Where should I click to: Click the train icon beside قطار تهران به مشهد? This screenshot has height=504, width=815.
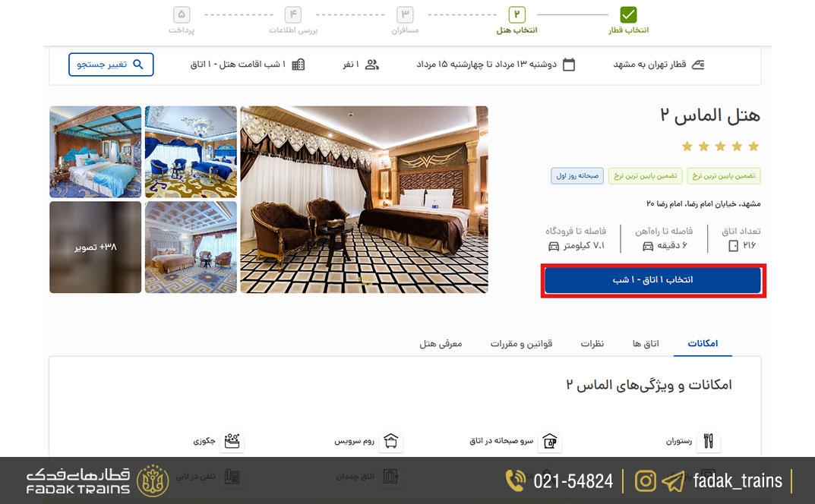[700, 65]
